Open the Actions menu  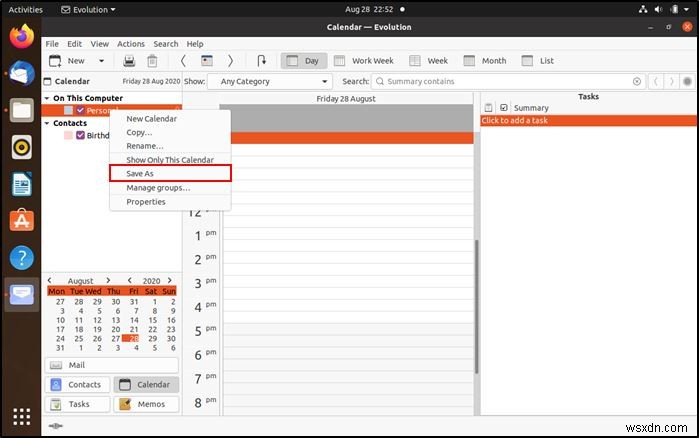(x=131, y=44)
